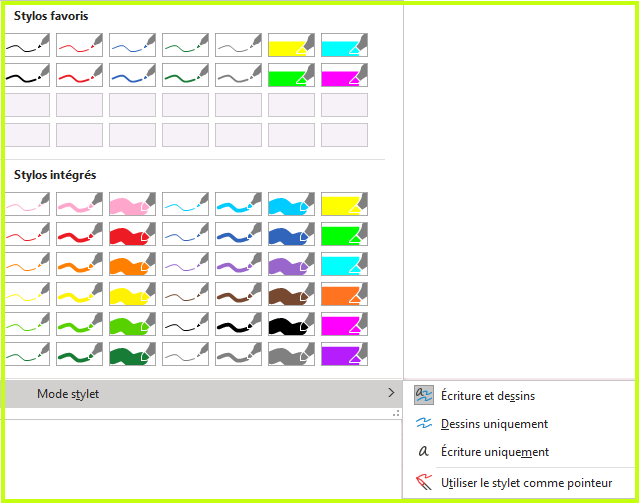Select thin green pen in Stylos favoris

tap(185, 45)
